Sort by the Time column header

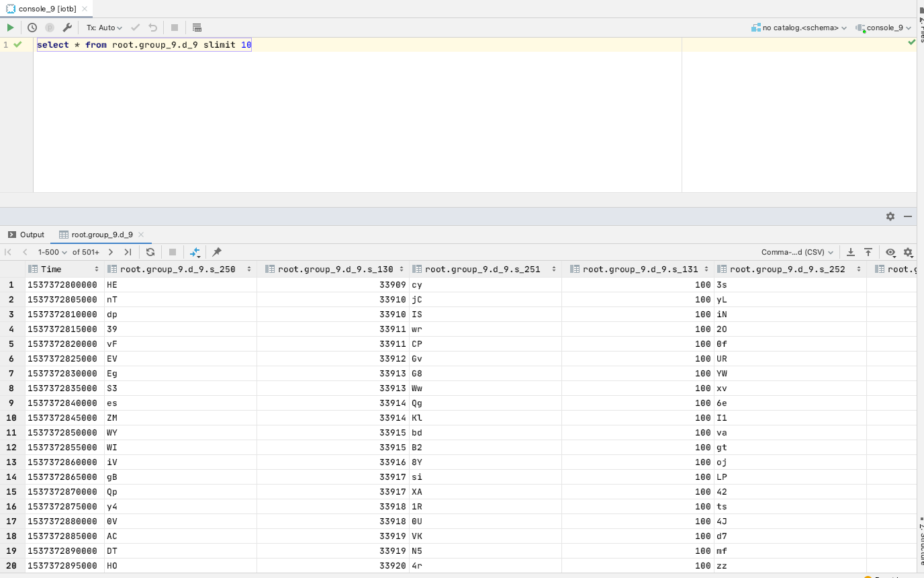coord(64,269)
